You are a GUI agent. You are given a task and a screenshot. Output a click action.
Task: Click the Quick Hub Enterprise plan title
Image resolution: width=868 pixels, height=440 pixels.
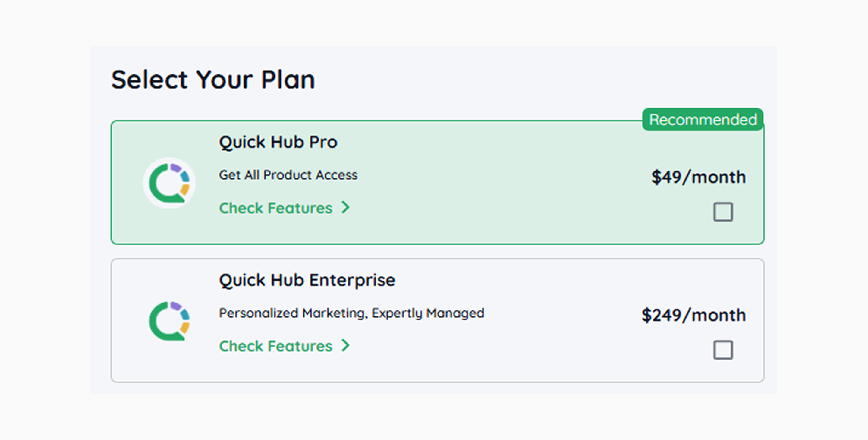click(x=307, y=280)
